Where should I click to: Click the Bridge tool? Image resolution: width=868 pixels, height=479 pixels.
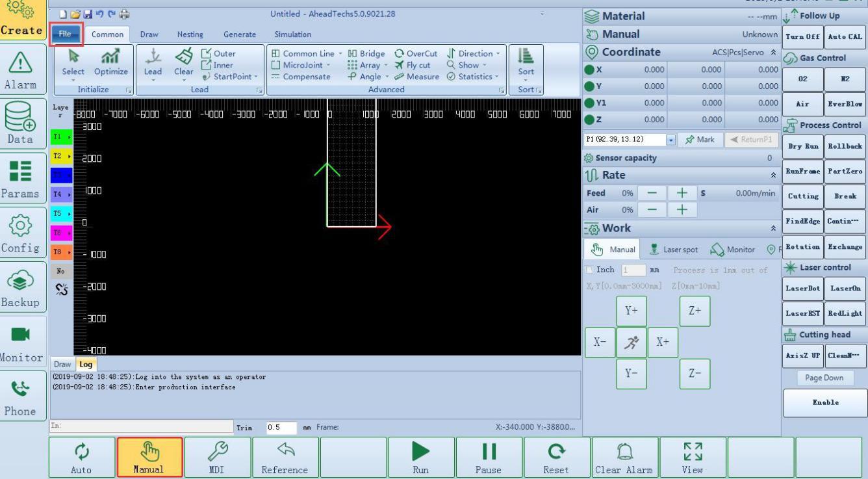click(367, 54)
